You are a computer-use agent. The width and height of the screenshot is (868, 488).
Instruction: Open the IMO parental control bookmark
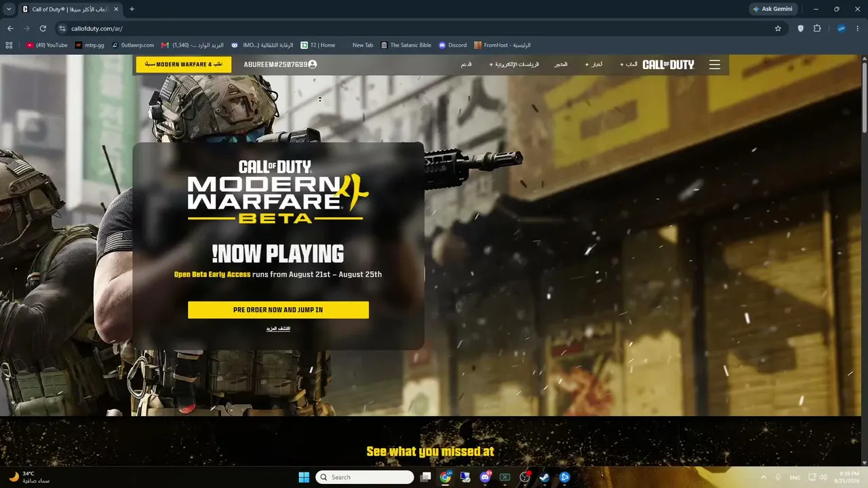262,45
